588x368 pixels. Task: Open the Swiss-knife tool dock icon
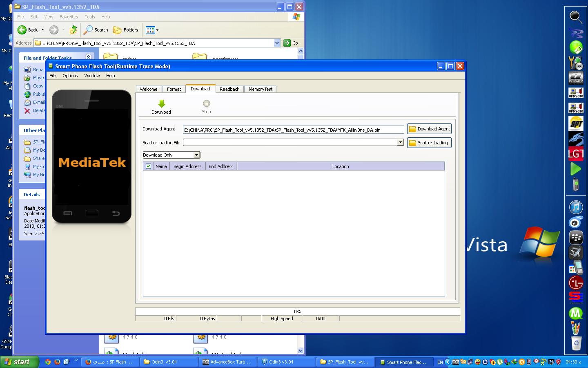tap(576, 252)
